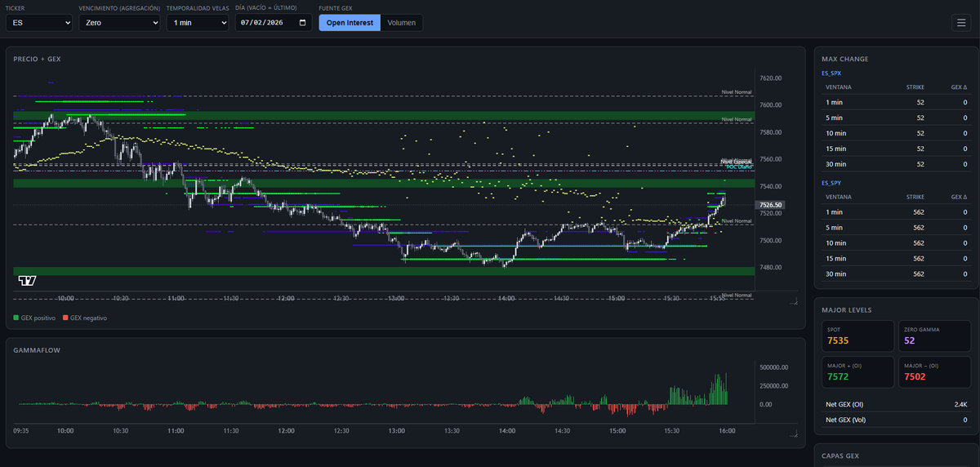
Task: Click the ES_SPX section heading
Action: click(x=831, y=73)
